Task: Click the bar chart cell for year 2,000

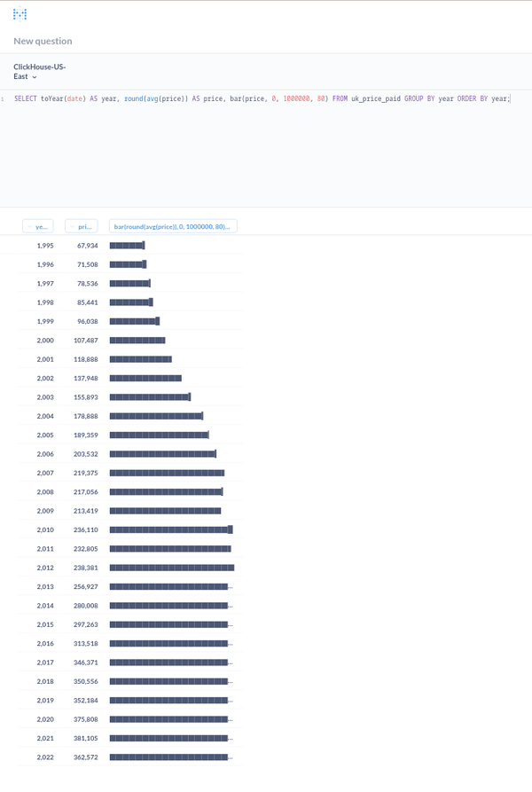Action: pyautogui.click(x=137, y=340)
